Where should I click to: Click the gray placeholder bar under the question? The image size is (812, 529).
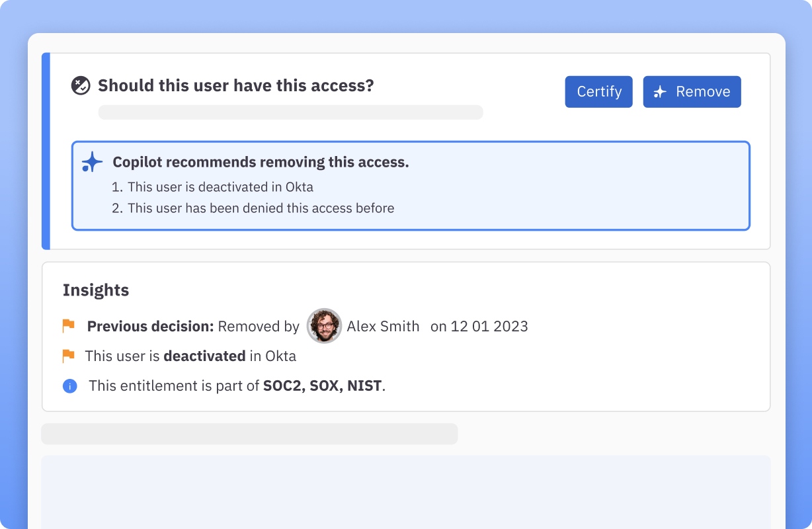pyautogui.click(x=290, y=112)
